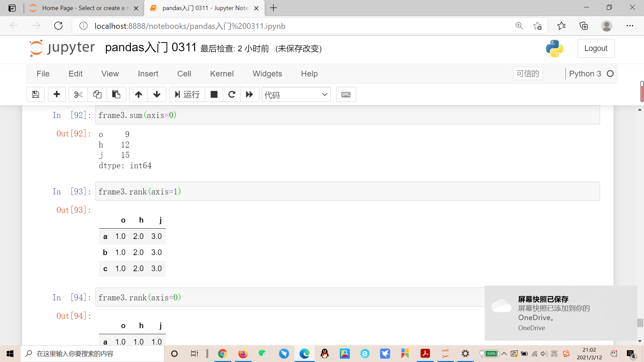Click the Logout button

click(596, 48)
